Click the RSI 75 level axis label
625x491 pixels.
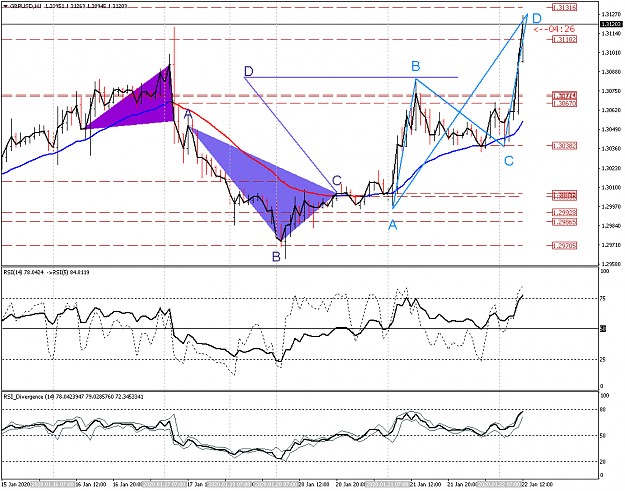[603, 299]
